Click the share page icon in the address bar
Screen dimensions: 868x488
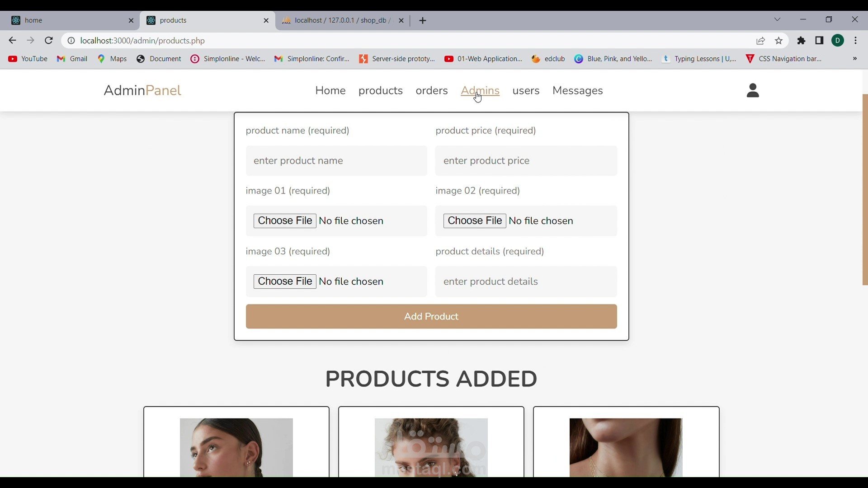point(761,41)
